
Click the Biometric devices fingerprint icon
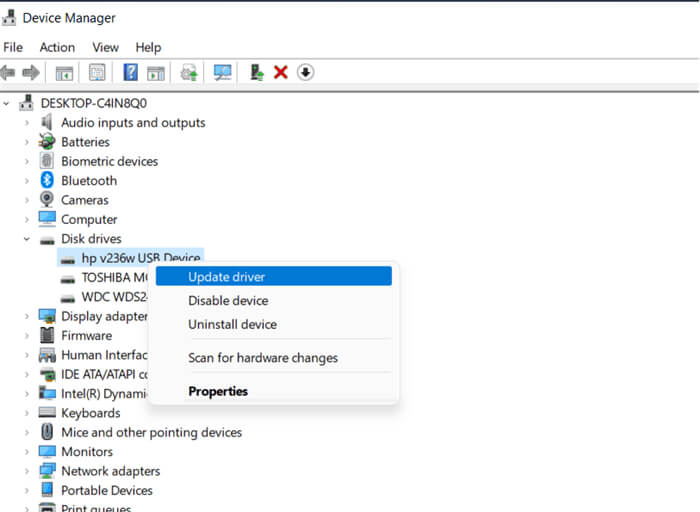(x=47, y=161)
